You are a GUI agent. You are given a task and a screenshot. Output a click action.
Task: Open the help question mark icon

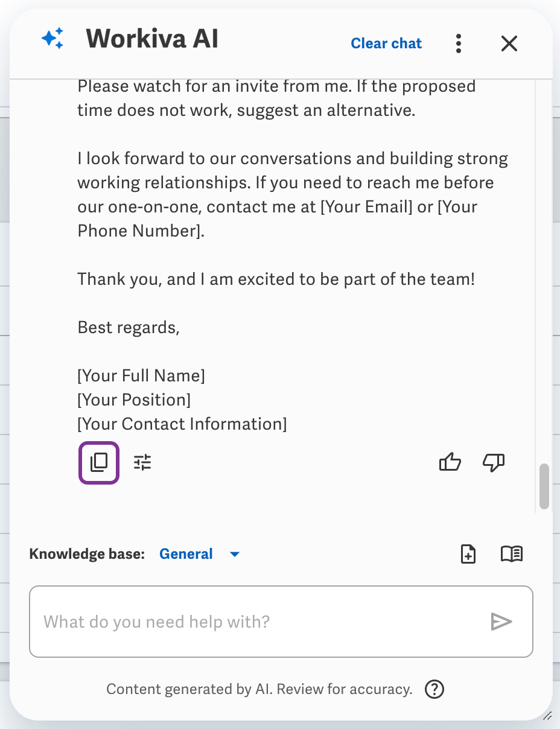point(434,689)
